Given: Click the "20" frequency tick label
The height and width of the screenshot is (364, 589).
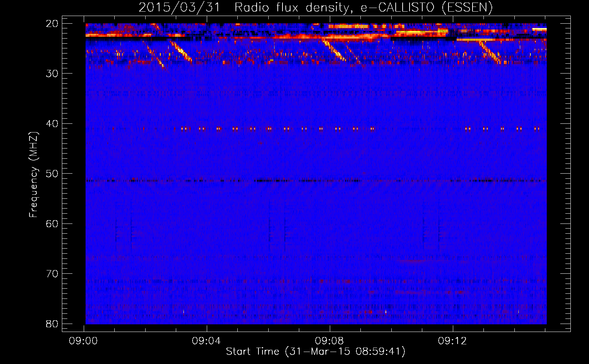Looking at the screenshot, I should click(x=52, y=24).
